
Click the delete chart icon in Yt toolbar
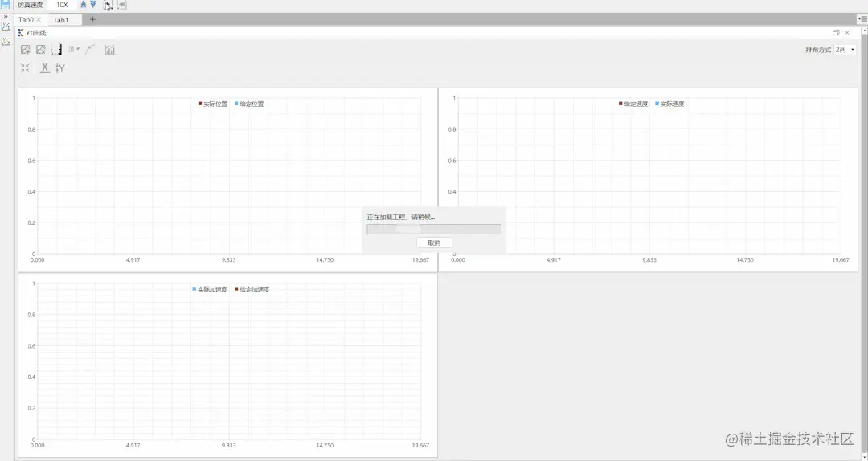[x=41, y=50]
